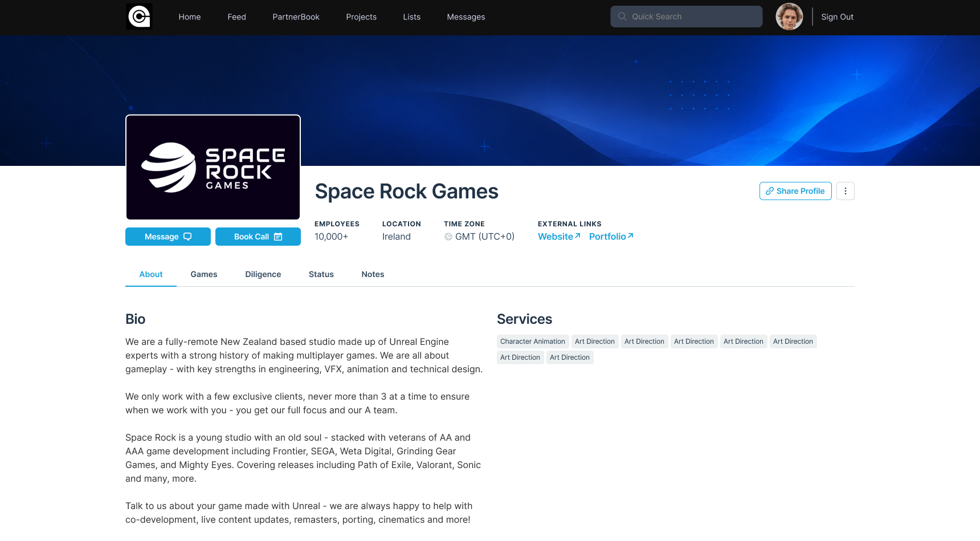980x541 pixels.
Task: Open the three-dot more options menu
Action: [846, 191]
